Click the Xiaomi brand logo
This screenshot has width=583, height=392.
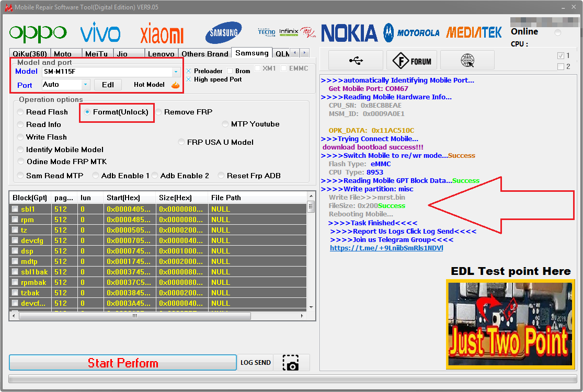click(x=162, y=33)
